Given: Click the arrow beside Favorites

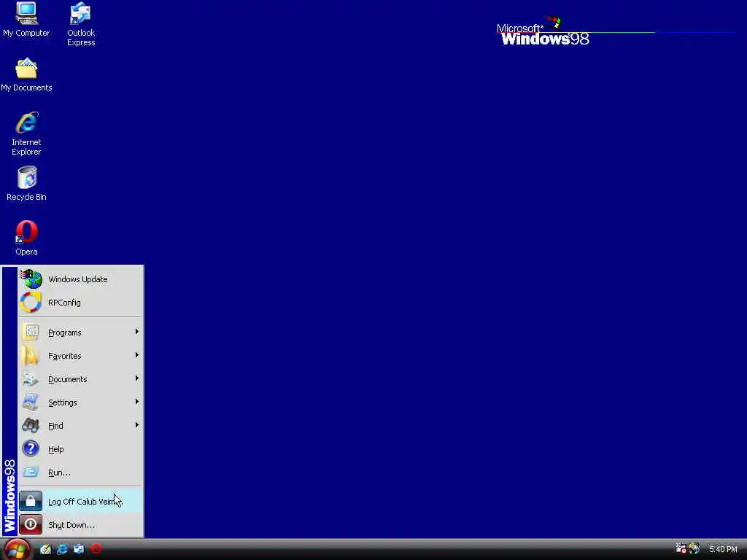Looking at the screenshot, I should pyautogui.click(x=136, y=355).
